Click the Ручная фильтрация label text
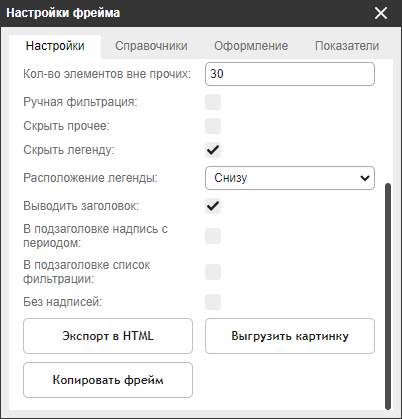Viewport: 402px width, 419px height. 80,102
